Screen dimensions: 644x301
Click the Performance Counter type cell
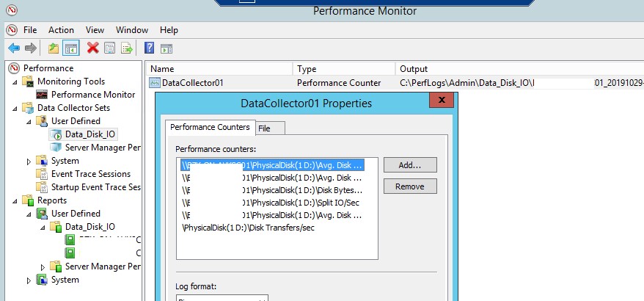point(339,83)
